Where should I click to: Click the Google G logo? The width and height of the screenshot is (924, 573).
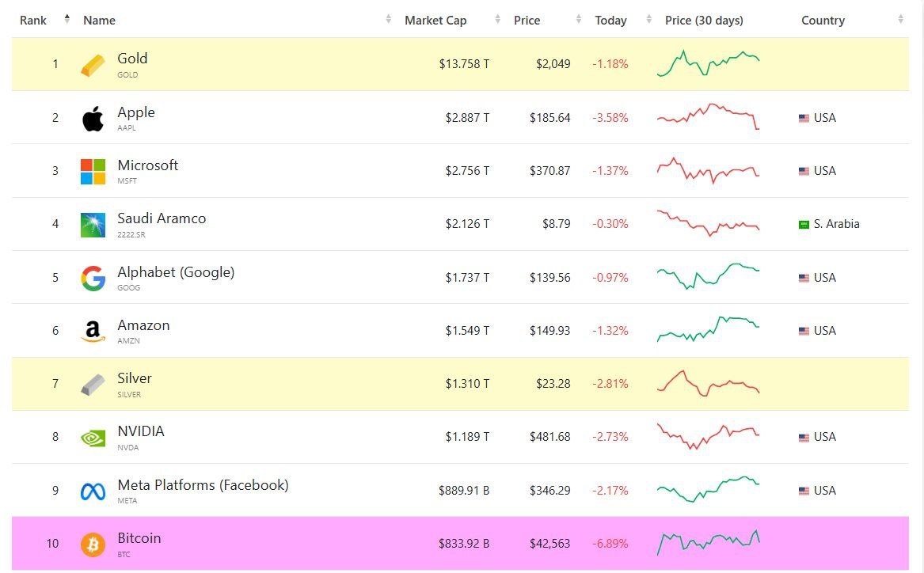(x=93, y=279)
